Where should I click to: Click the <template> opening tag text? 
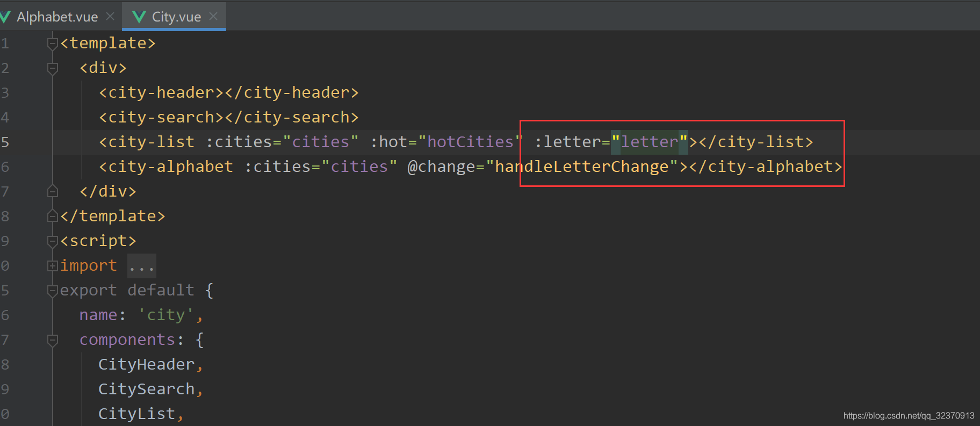tap(108, 43)
